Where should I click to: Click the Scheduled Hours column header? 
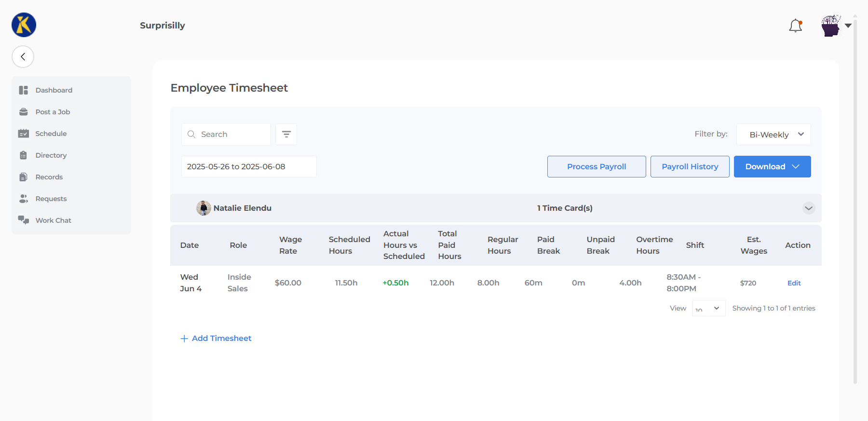click(350, 245)
